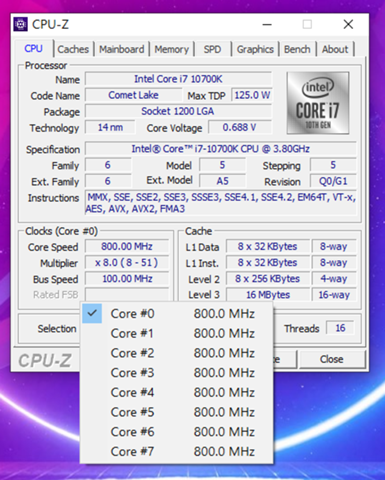Image resolution: width=385 pixels, height=480 pixels.
Task: Click the Core Speed value field
Action: tap(127, 247)
